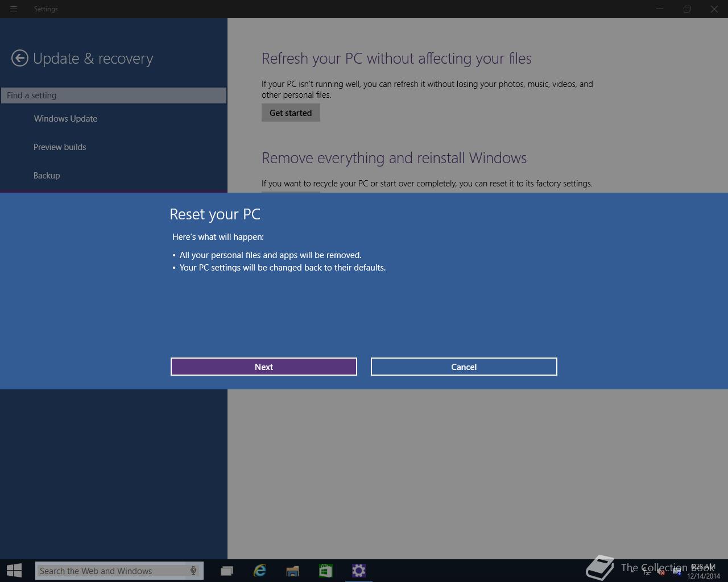Viewport: 728px width, 582px height.
Task: Select Preview builds in the sidebar
Action: 60,147
